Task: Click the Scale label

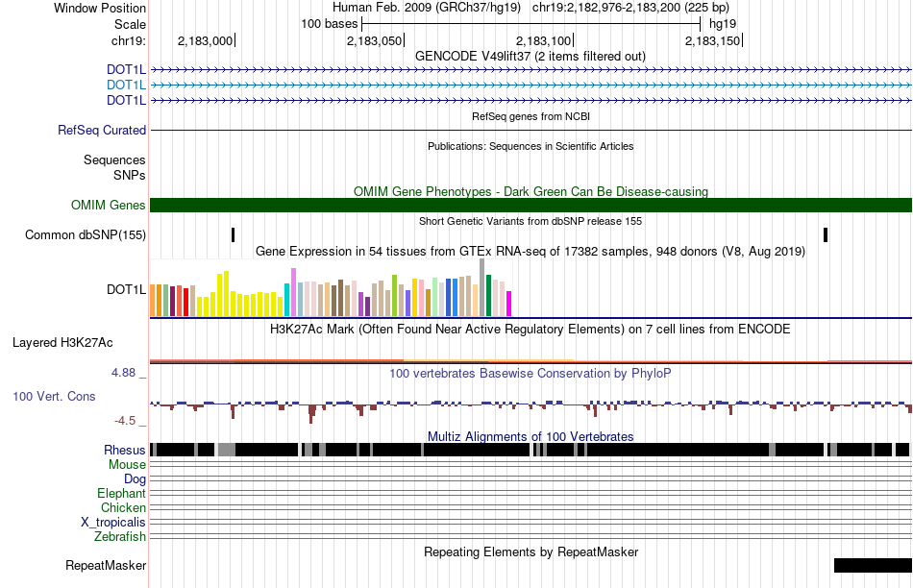Action: coord(130,24)
